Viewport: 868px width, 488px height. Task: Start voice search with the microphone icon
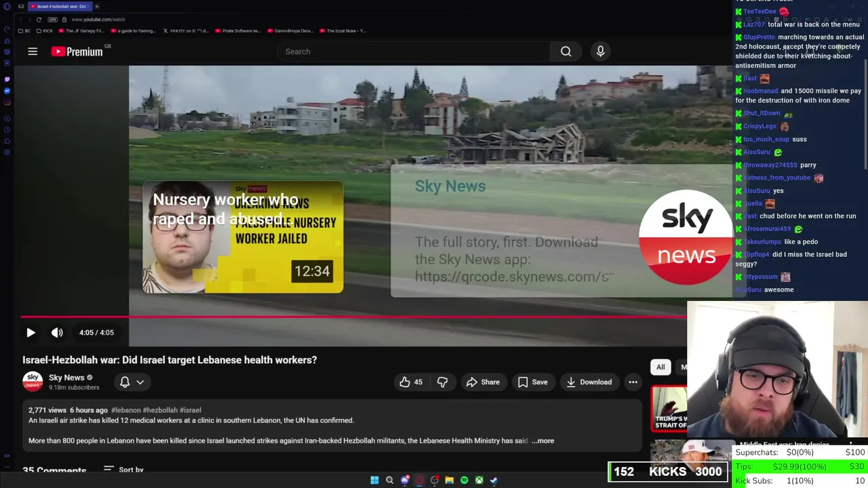coord(600,52)
